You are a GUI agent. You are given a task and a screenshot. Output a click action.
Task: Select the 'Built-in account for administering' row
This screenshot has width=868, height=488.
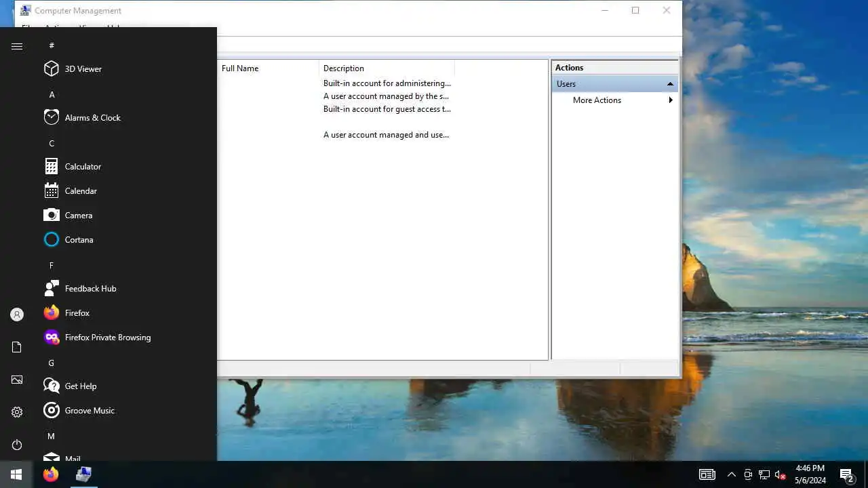coord(387,83)
